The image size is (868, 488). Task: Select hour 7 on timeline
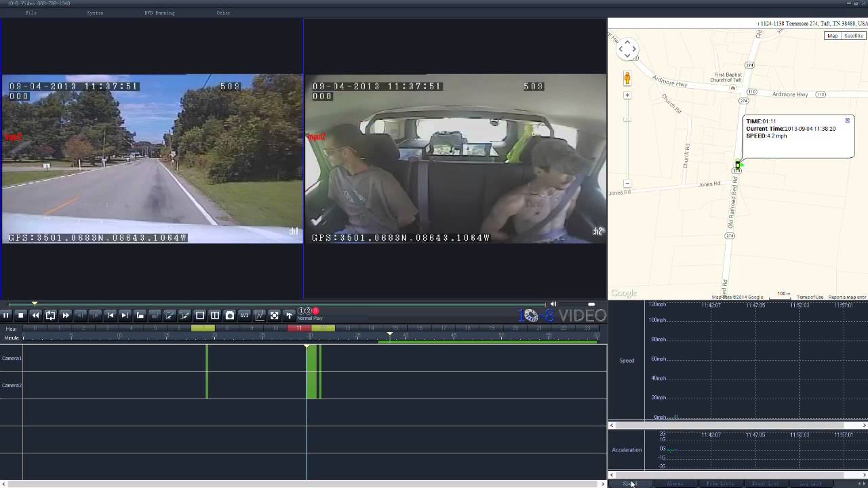203,328
